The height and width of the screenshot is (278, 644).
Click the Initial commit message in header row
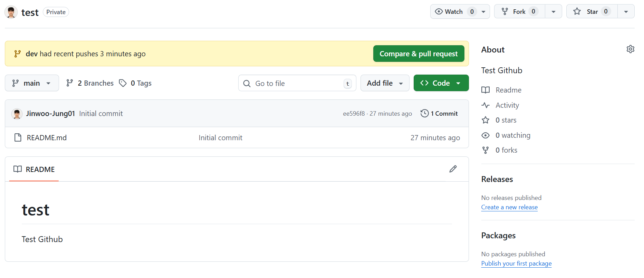[101, 113]
